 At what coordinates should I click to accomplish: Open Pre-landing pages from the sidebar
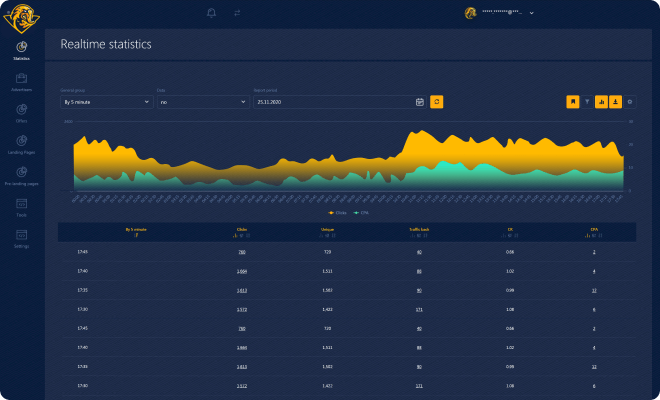tap(21, 175)
